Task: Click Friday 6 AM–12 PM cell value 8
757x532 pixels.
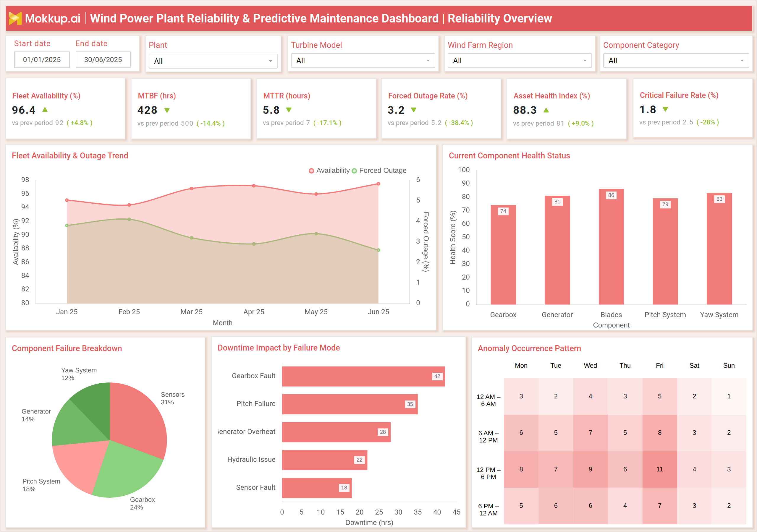Action: click(x=660, y=433)
